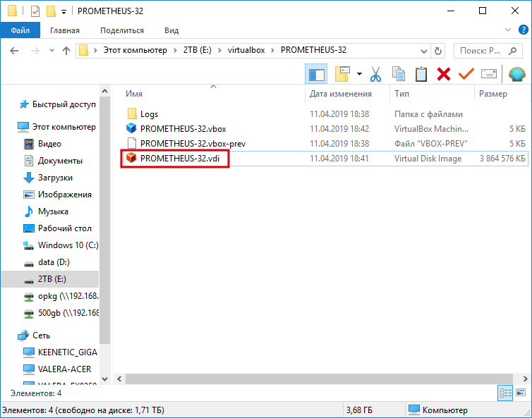Image resolution: width=532 pixels, height=418 pixels.
Task: Sort by the Имя column header
Action: pos(210,94)
